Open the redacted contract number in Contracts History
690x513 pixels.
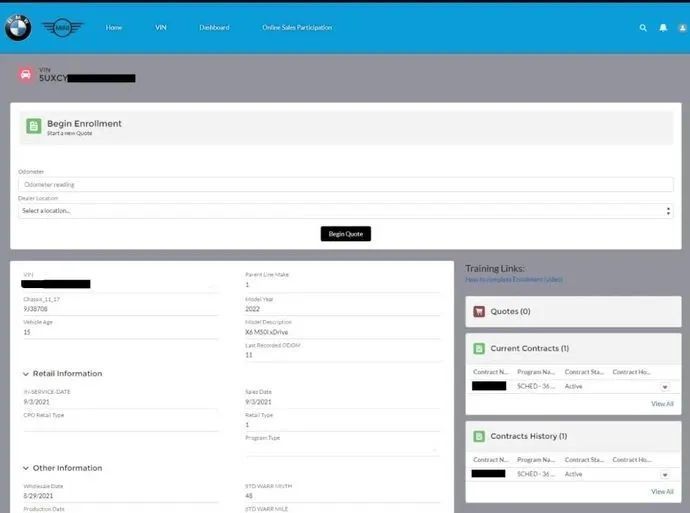click(x=488, y=473)
